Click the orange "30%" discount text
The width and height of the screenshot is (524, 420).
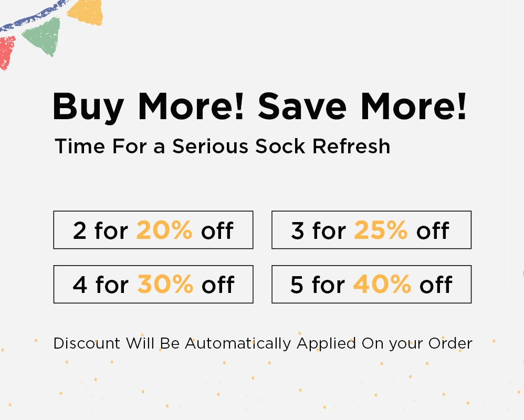(x=165, y=285)
